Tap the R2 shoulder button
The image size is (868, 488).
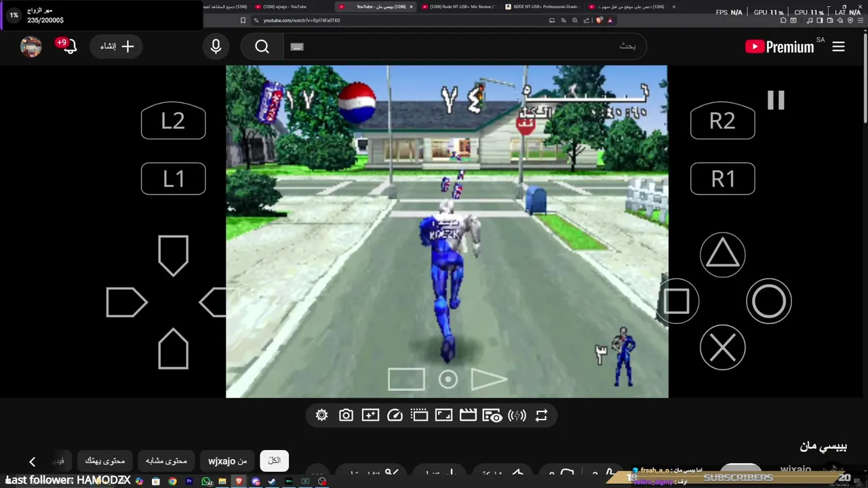point(722,121)
